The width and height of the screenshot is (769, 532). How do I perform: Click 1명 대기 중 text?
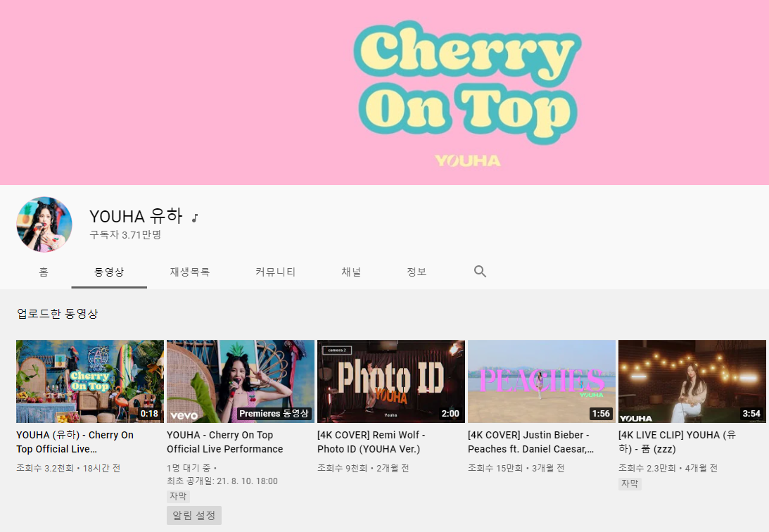tap(189, 468)
